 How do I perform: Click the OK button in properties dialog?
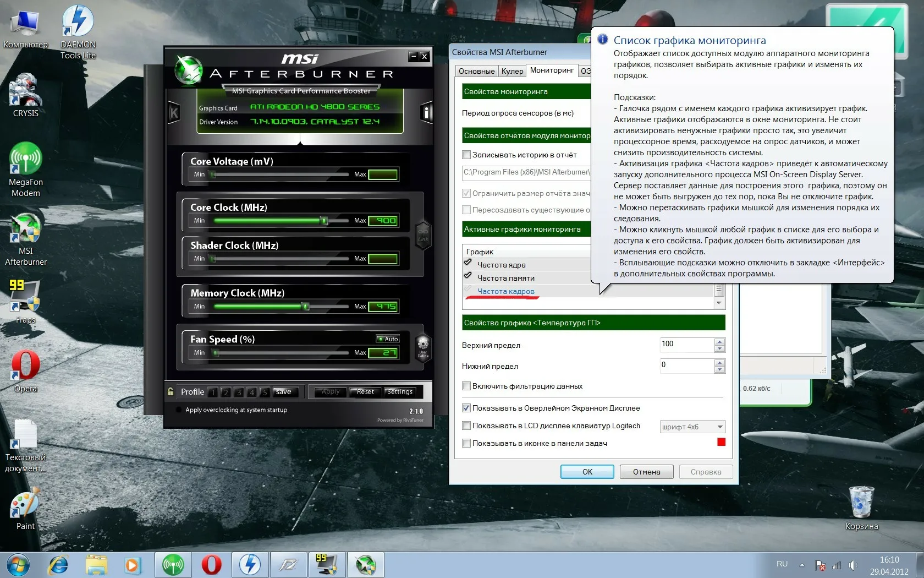pos(587,472)
